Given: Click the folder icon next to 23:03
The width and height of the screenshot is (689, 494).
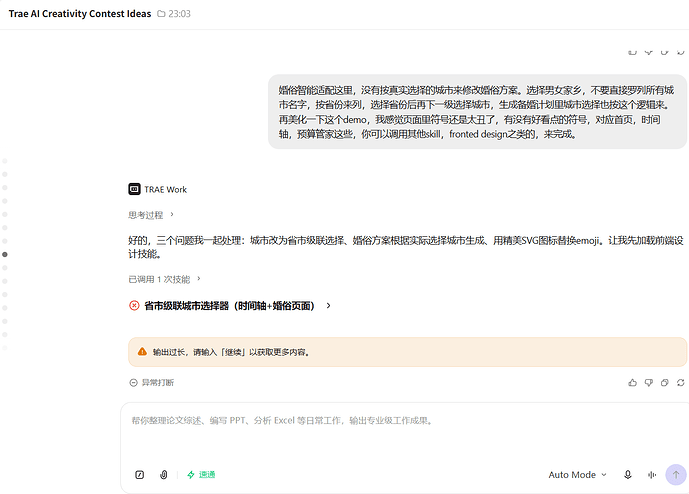Looking at the screenshot, I should coord(161,14).
